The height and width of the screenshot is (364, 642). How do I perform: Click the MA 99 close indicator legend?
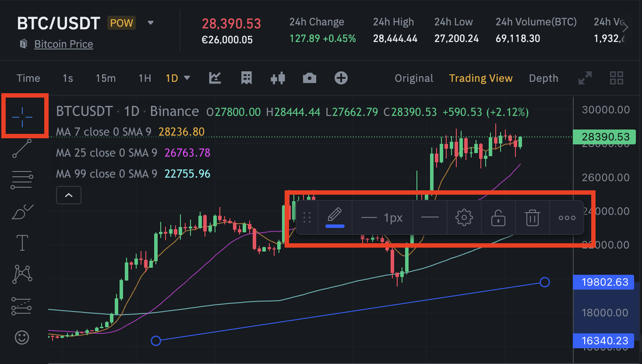point(106,174)
